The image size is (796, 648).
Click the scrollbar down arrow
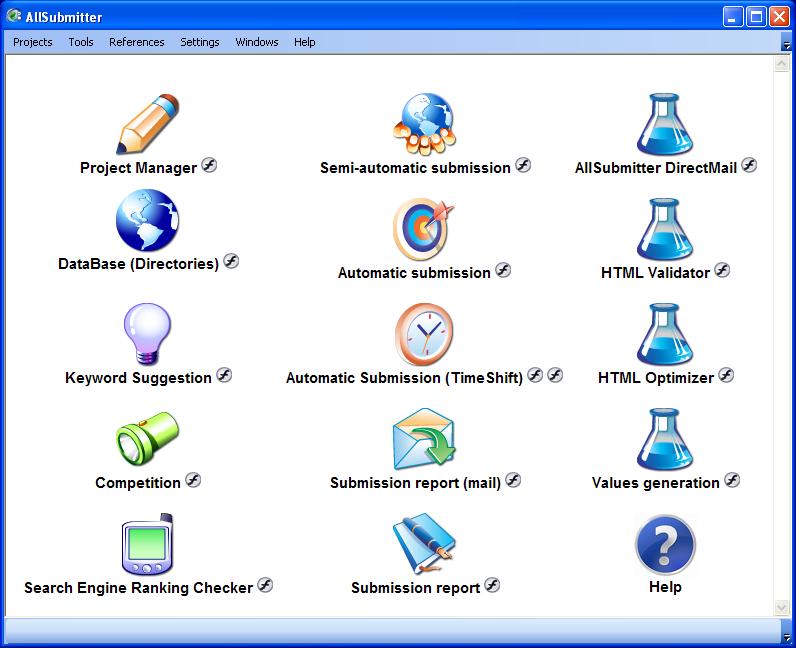[x=781, y=607]
